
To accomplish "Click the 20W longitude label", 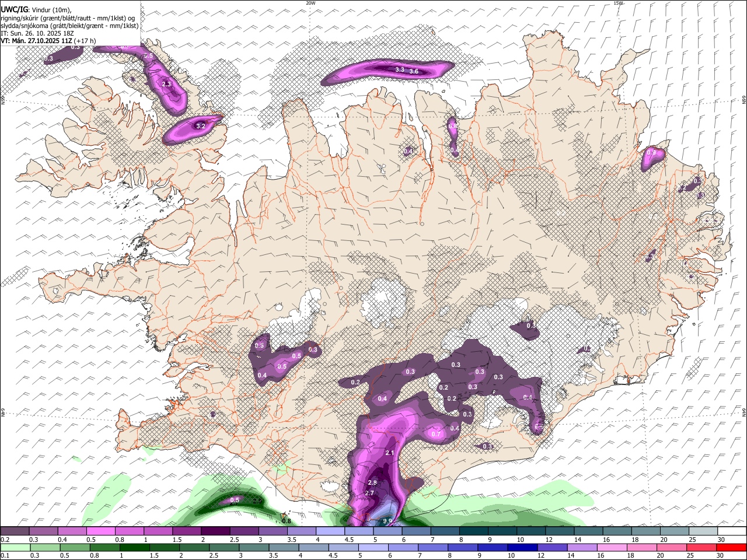I will [310, 3].
